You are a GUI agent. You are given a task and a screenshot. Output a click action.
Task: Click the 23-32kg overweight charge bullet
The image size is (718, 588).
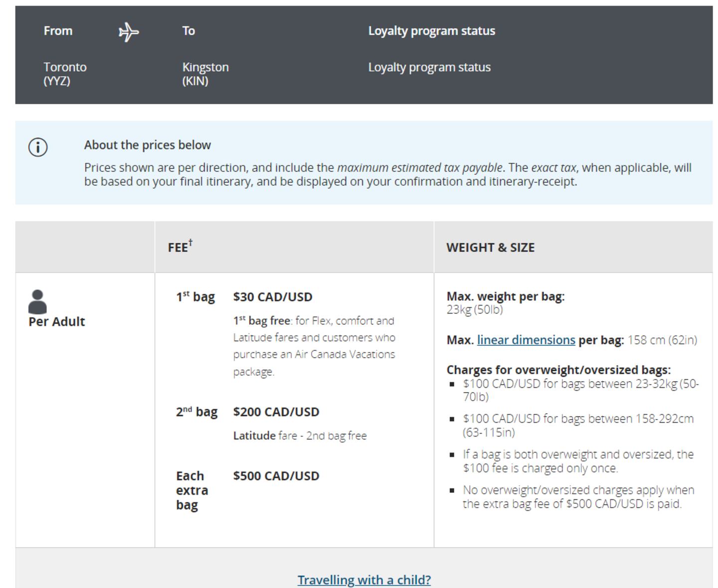(581, 390)
